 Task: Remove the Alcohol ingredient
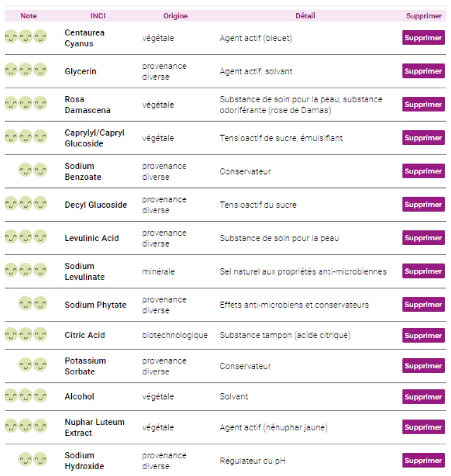(x=423, y=397)
